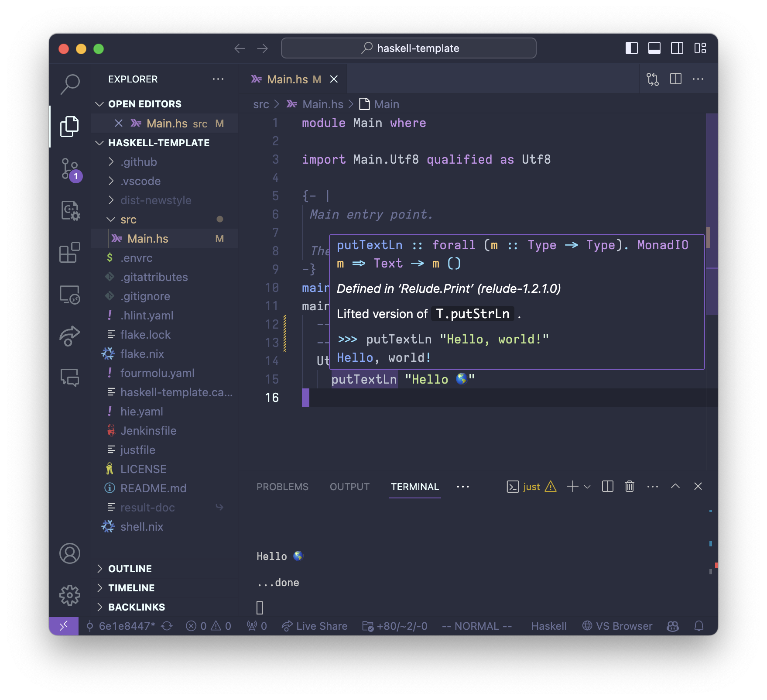This screenshot has width=767, height=700.
Task: Switch to the PROBLEMS tab
Action: coord(283,486)
